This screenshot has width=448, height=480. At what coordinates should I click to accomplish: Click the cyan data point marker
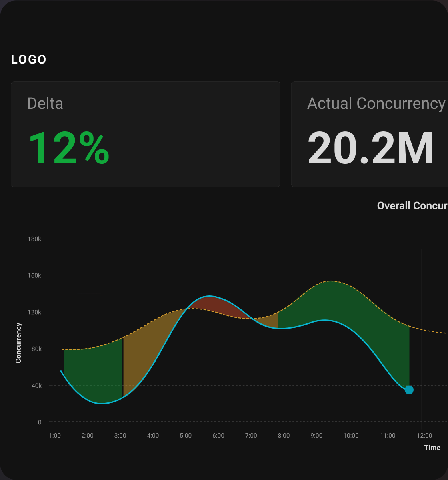click(x=409, y=390)
